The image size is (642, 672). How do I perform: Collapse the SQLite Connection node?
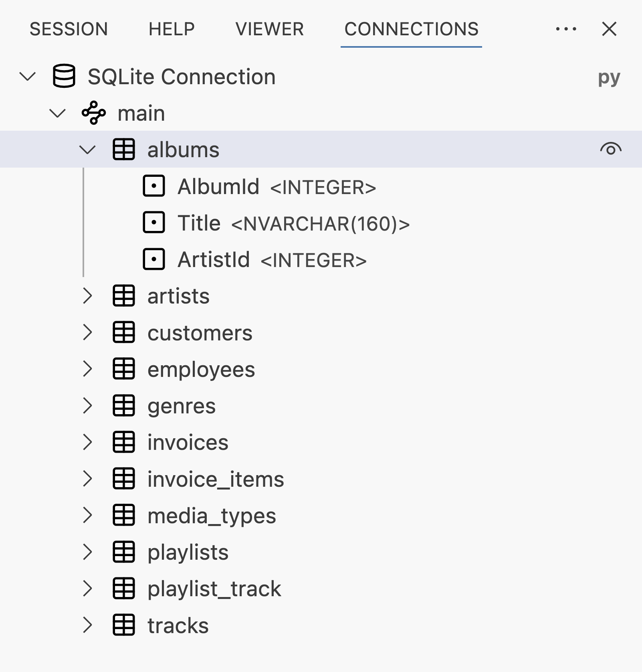(28, 76)
